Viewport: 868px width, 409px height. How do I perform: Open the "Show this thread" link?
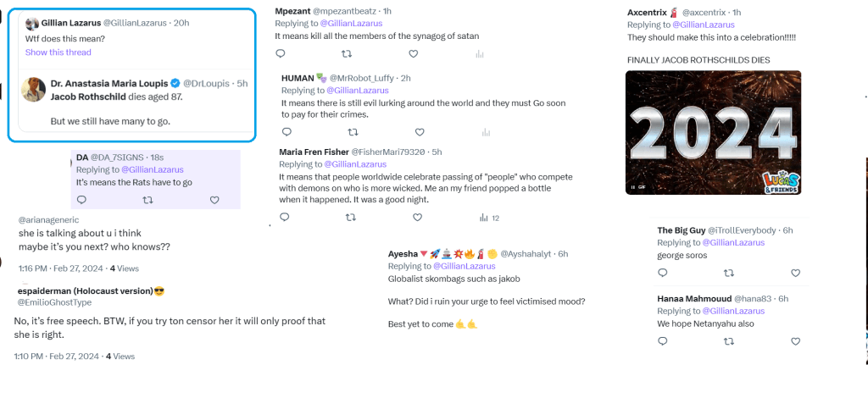58,53
